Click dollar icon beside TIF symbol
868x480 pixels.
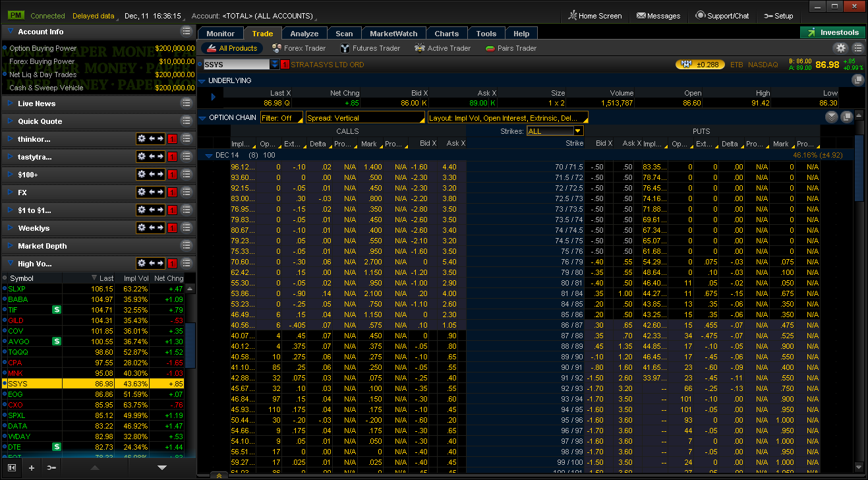(57, 310)
